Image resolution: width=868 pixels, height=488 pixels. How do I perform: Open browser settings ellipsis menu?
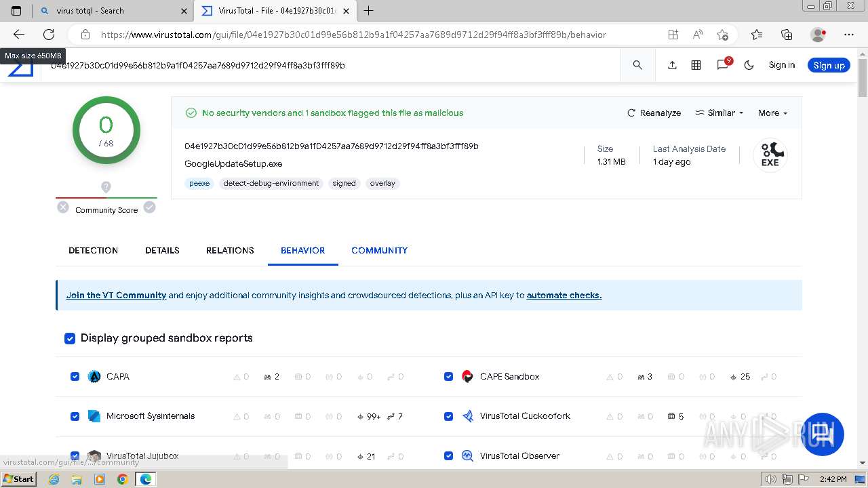[x=849, y=35]
